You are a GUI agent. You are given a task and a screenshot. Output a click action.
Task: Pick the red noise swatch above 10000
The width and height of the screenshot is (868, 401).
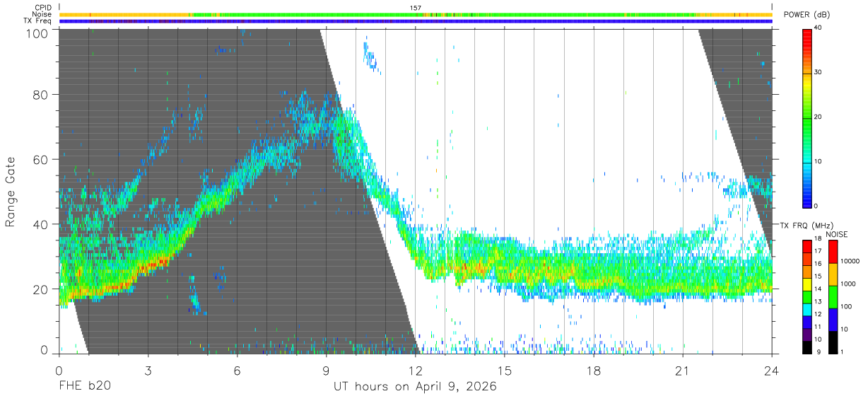tap(833, 252)
